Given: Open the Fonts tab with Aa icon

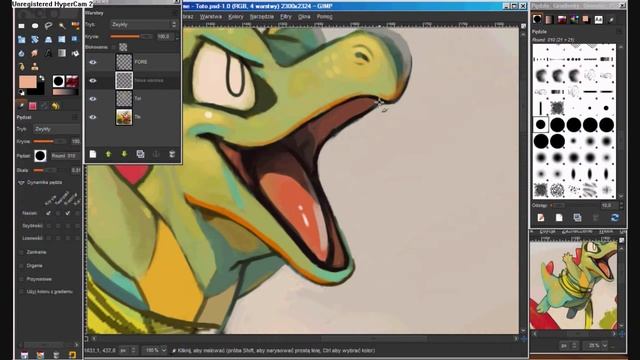Looking at the screenshot, I should [x=599, y=20].
